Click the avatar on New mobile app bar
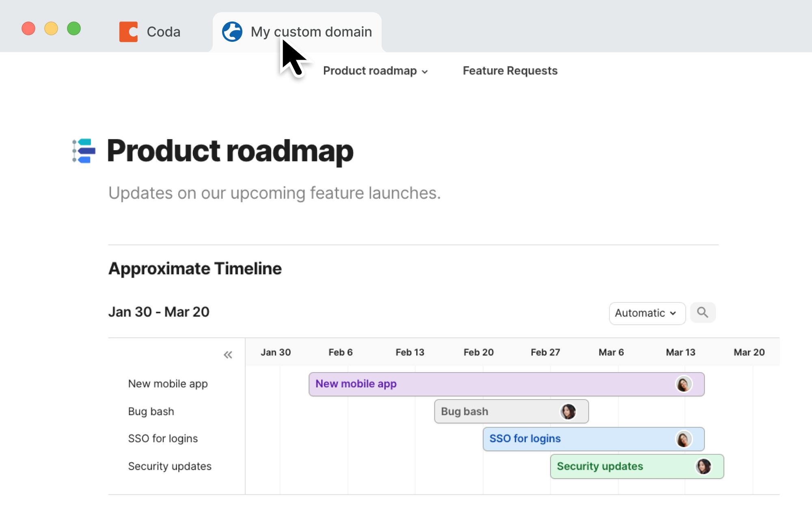Viewport: 812px width, 522px height. tap(683, 384)
